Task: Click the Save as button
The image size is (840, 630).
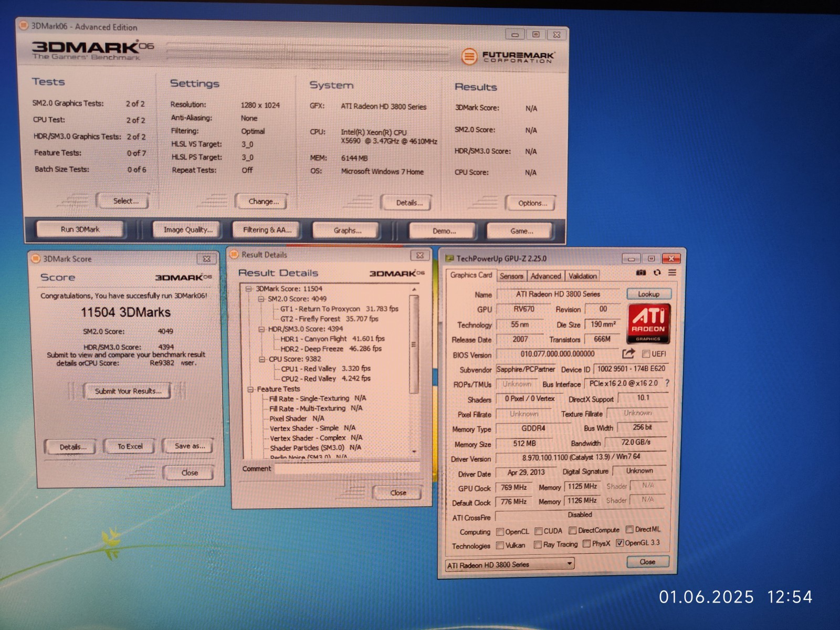Action: tap(189, 446)
